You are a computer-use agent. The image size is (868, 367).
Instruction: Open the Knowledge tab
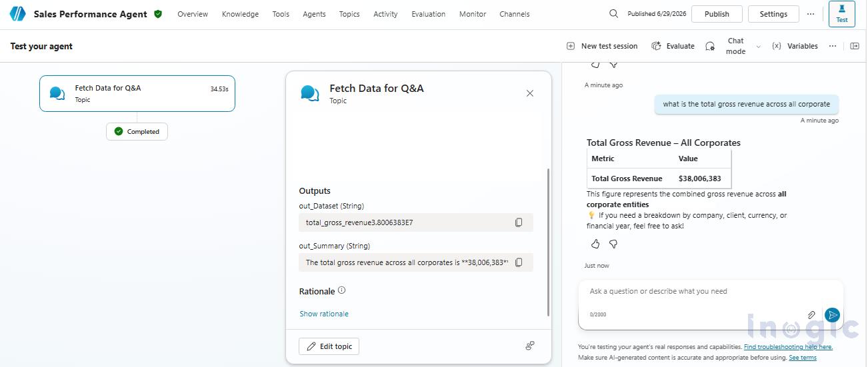click(x=240, y=14)
